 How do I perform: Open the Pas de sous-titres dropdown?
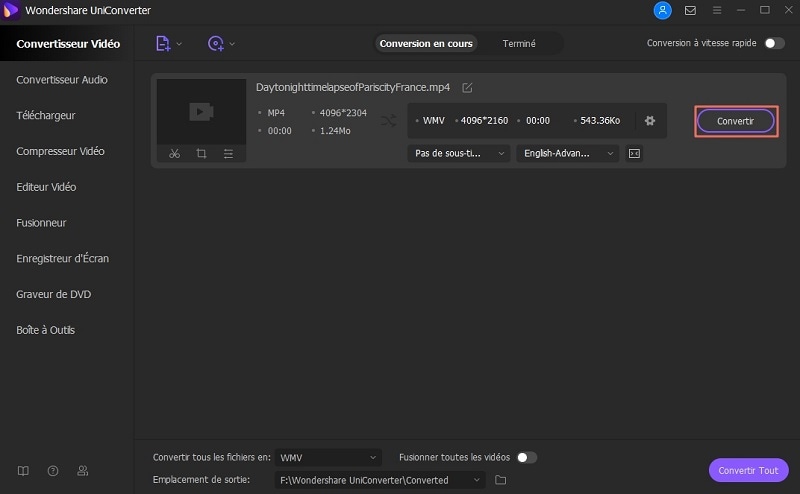tap(459, 154)
